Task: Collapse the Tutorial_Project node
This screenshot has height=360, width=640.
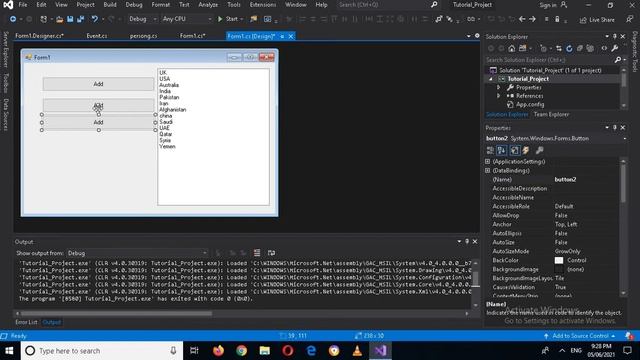Action: (491, 79)
